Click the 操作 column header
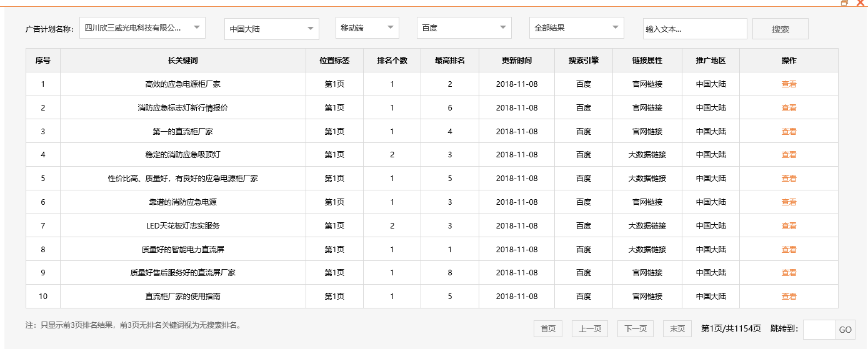The image size is (868, 349). (x=789, y=61)
